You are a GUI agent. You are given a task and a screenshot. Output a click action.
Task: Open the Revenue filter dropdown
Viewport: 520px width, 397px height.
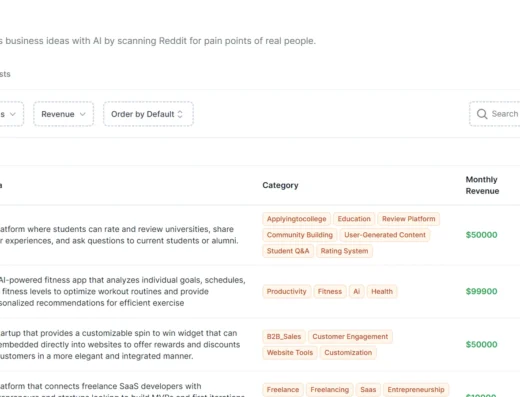click(x=63, y=114)
